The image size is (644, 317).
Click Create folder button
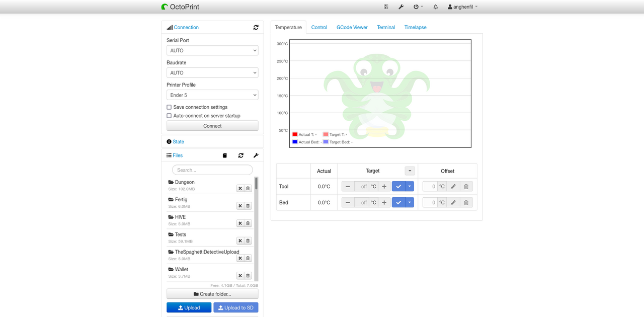212,294
